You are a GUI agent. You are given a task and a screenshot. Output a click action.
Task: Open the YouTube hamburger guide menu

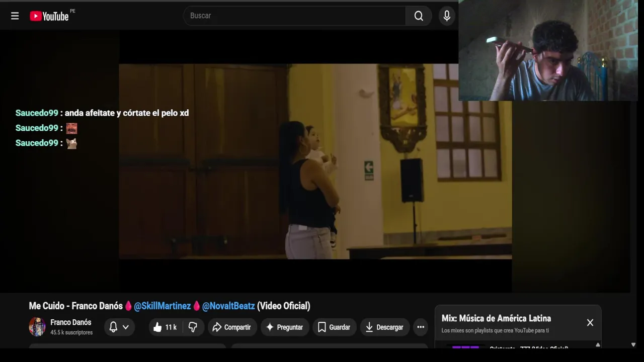click(x=15, y=16)
